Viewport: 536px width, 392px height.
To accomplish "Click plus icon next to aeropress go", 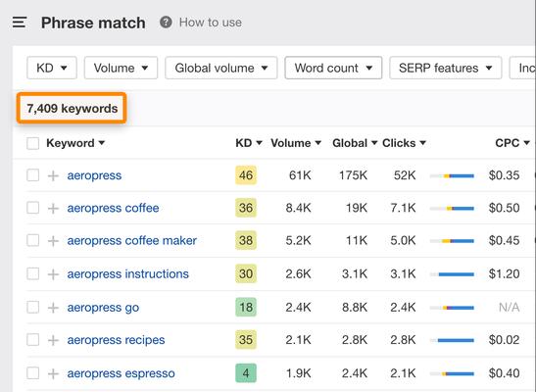I will (53, 308).
